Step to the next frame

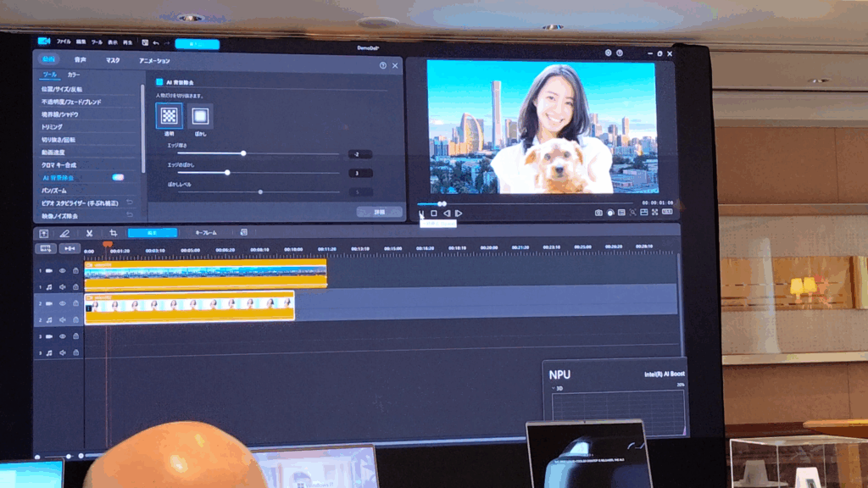(459, 213)
